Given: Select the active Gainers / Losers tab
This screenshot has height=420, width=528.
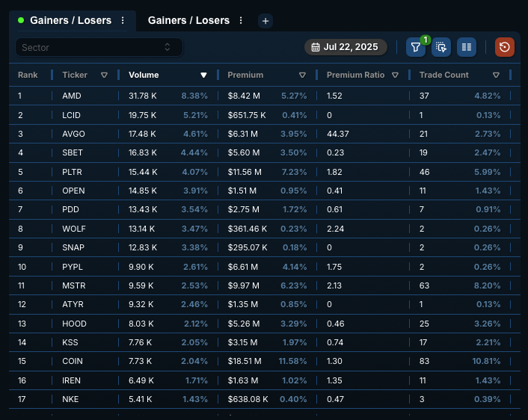Looking at the screenshot, I should (x=70, y=20).
